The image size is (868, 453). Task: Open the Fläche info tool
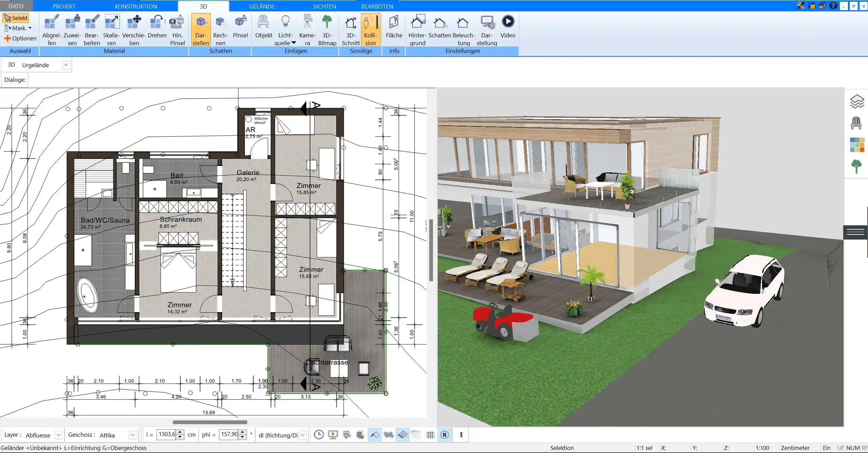pyautogui.click(x=394, y=26)
